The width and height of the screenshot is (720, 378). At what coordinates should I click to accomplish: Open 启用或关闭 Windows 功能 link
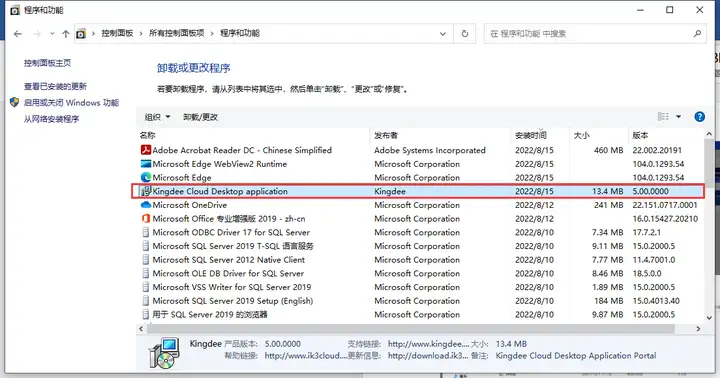point(71,102)
